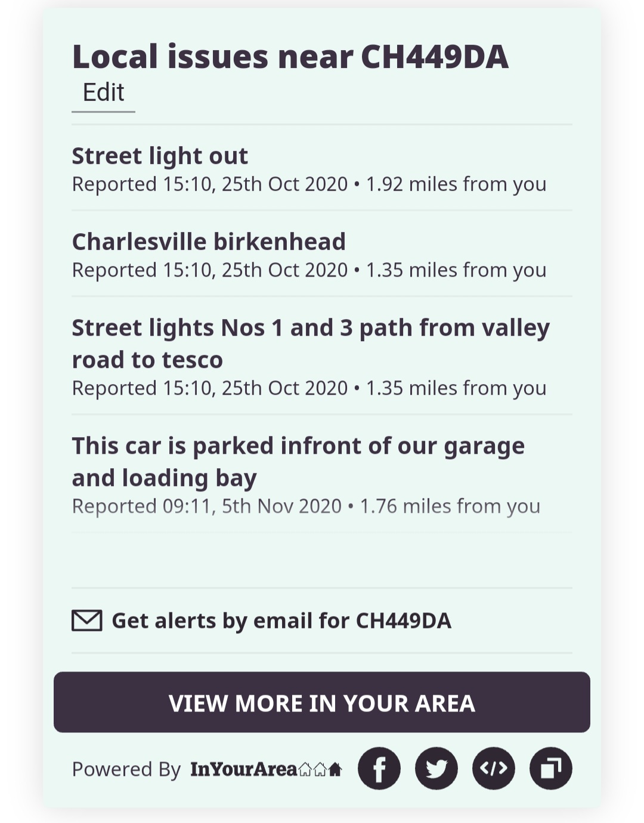644x823 pixels.
Task: Click the Powered By InYourArea text
Action: pyautogui.click(x=126, y=769)
